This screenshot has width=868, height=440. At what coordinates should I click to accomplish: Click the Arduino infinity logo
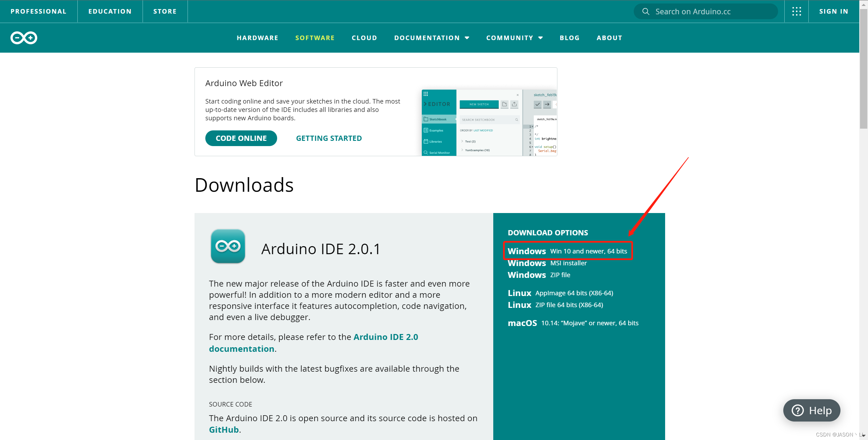click(24, 38)
